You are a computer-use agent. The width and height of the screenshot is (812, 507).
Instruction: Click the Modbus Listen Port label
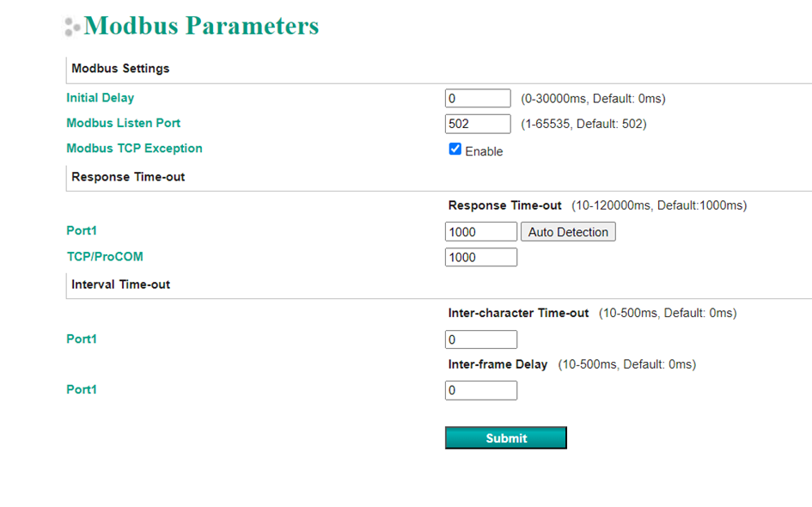123,123
